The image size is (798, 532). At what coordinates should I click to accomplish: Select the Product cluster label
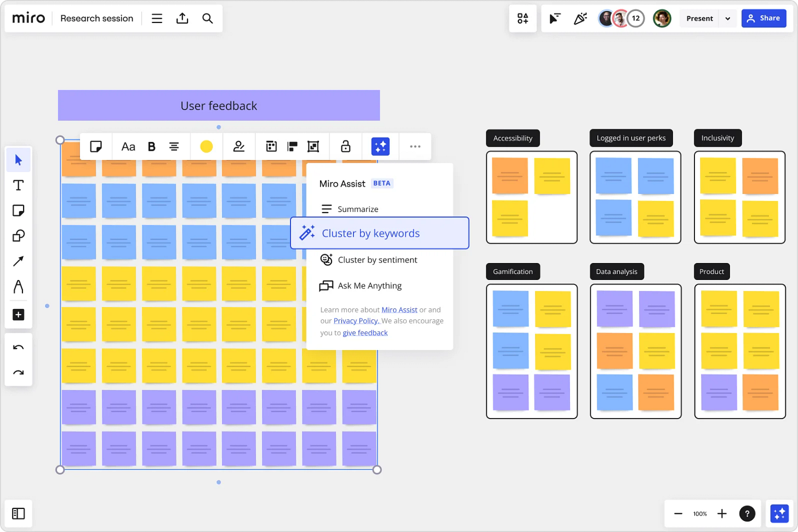click(712, 271)
